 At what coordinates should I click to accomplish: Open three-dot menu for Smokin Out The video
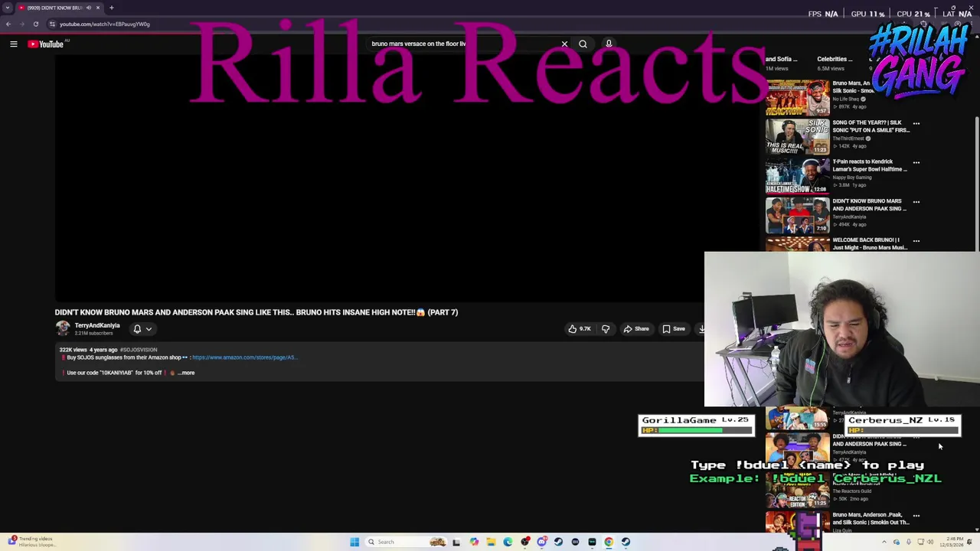[x=916, y=515]
